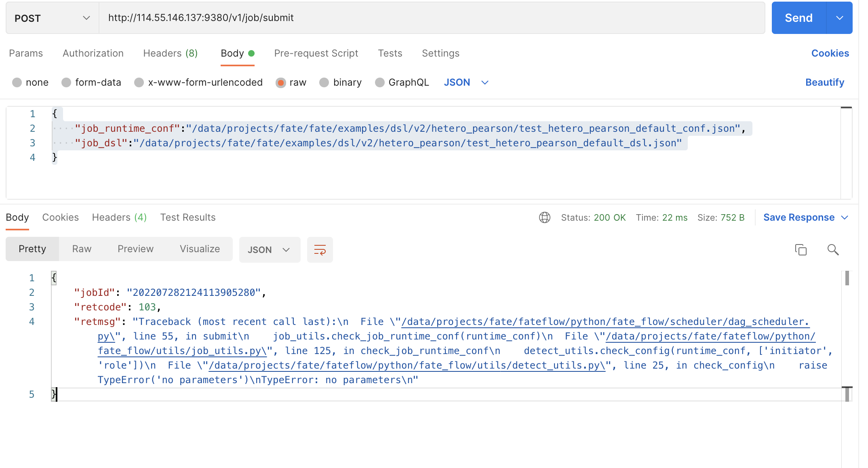Click the response body vertical scrollbar
The width and height of the screenshot is (868, 468).
click(847, 278)
